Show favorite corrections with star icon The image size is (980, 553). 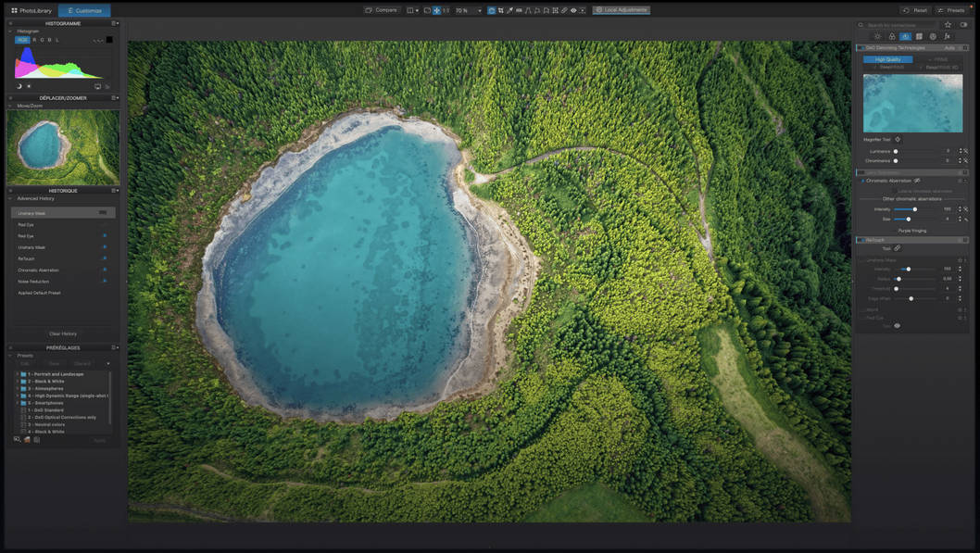[x=948, y=24]
